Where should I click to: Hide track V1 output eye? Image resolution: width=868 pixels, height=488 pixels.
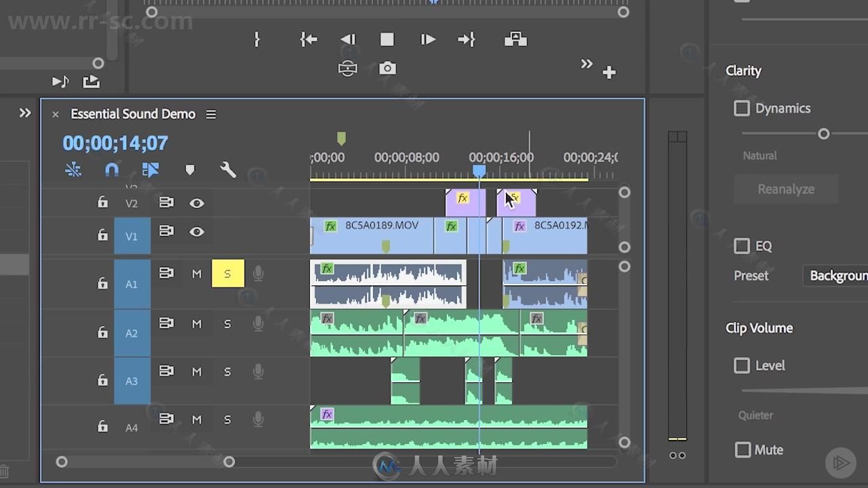(x=197, y=232)
